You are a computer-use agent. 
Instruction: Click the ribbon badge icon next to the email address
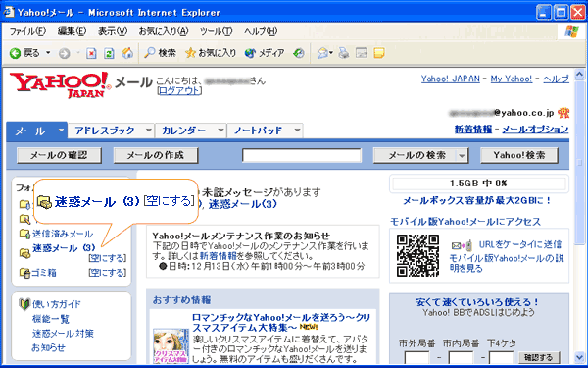click(x=563, y=112)
